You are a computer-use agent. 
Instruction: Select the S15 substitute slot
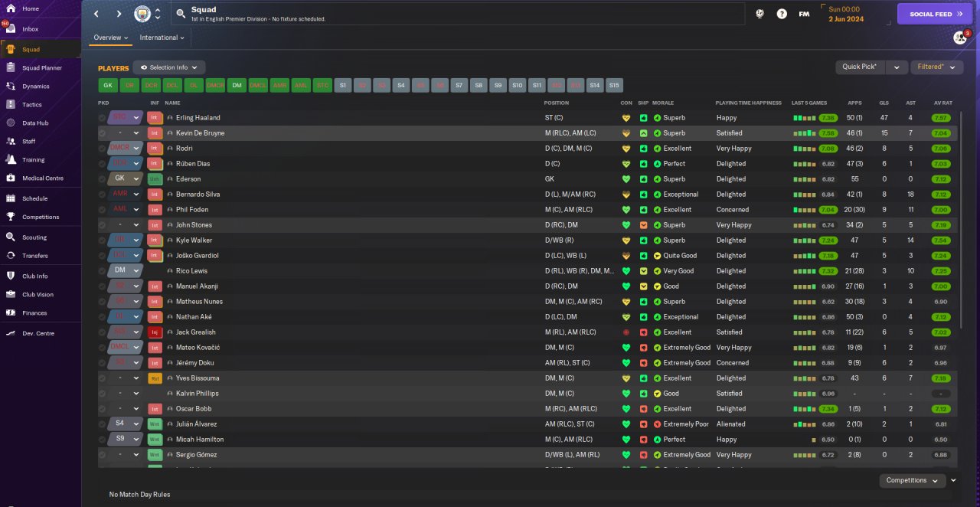[x=614, y=86]
